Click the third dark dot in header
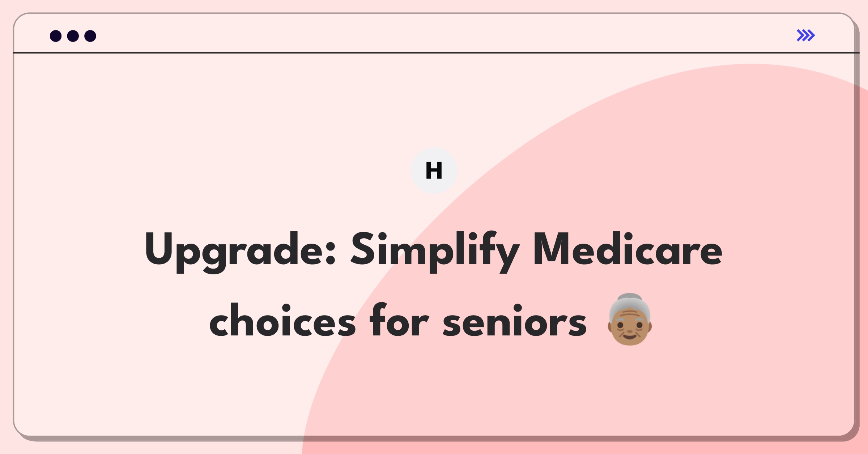The height and width of the screenshot is (454, 868). tap(90, 36)
